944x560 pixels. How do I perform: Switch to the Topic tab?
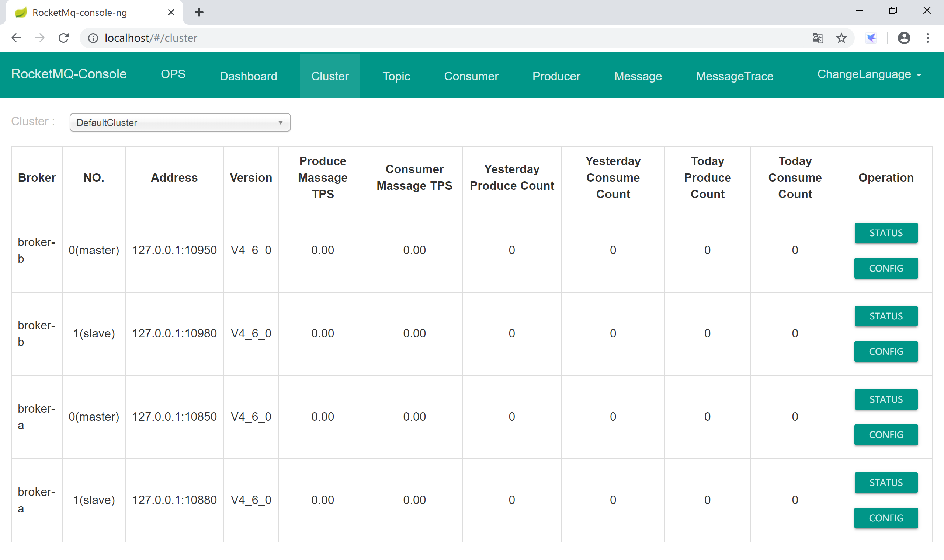pyautogui.click(x=396, y=76)
